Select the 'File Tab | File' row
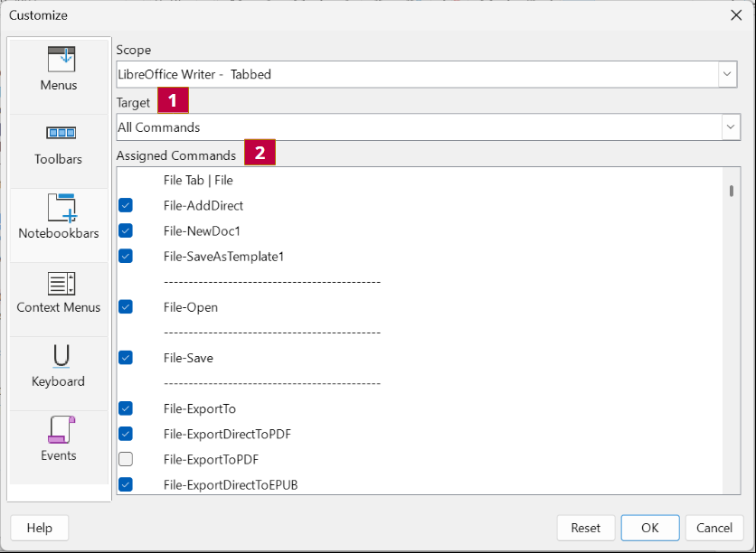 point(198,180)
